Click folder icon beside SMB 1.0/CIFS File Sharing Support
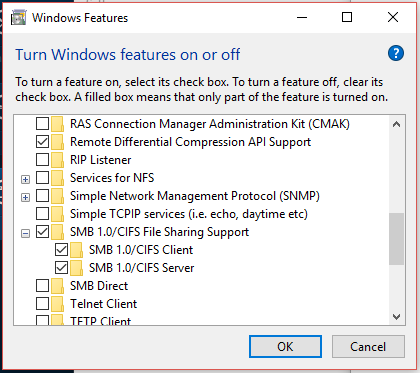Screen dimensions: 420x373 tap(57, 232)
